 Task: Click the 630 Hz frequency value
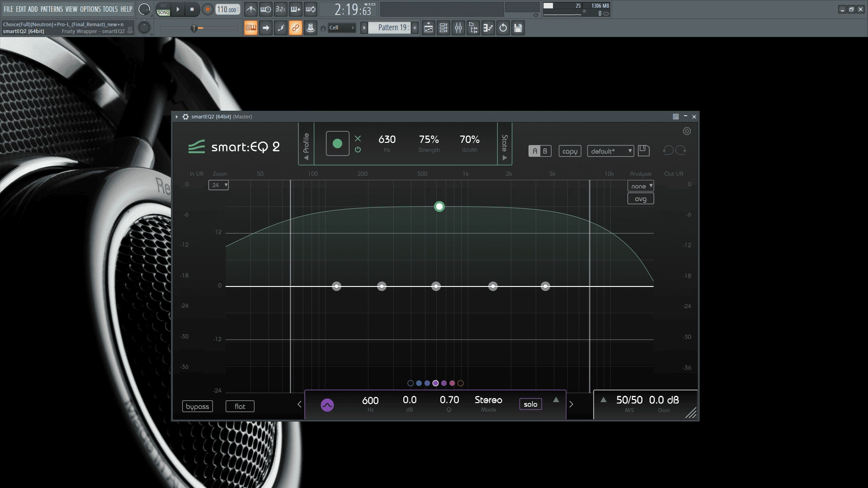(387, 140)
